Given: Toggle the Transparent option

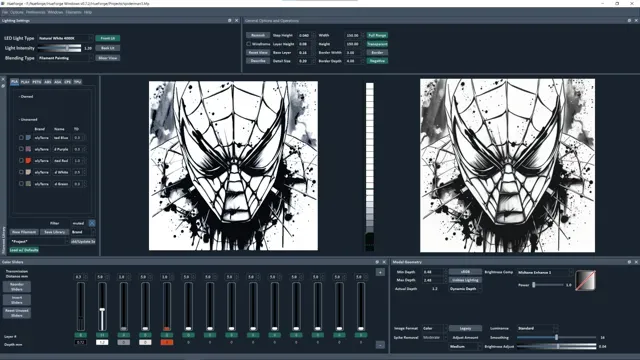Looking at the screenshot, I should [x=377, y=44].
